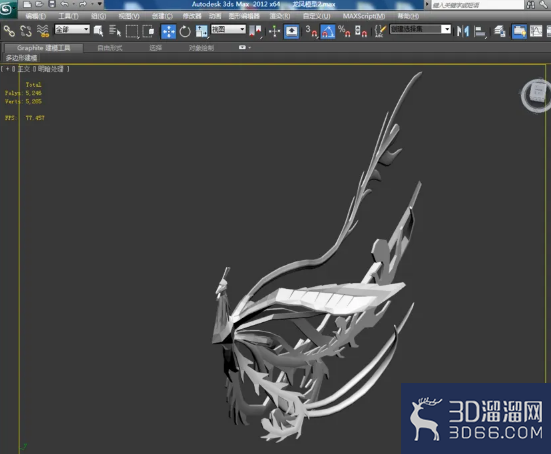Open the 视图(V) menu
Screen dimensions: 551x454
(129, 16)
